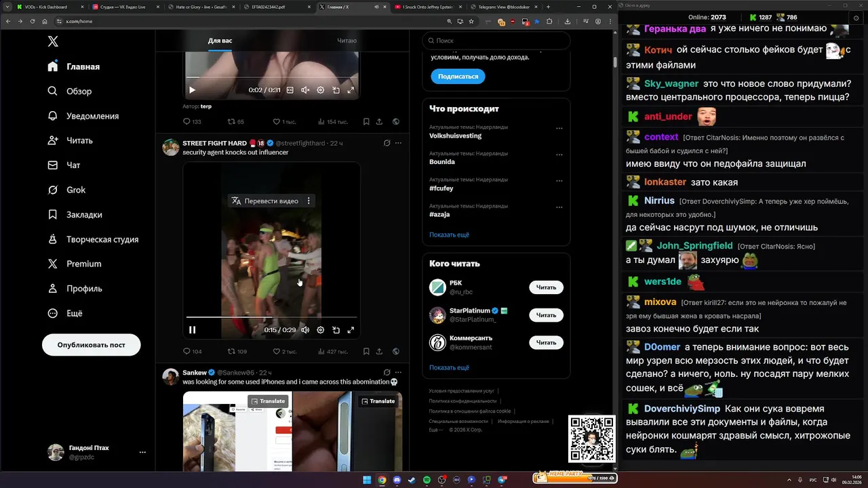Open Steam from the taskbar
The width and height of the screenshot is (868, 488).
coord(412,480)
